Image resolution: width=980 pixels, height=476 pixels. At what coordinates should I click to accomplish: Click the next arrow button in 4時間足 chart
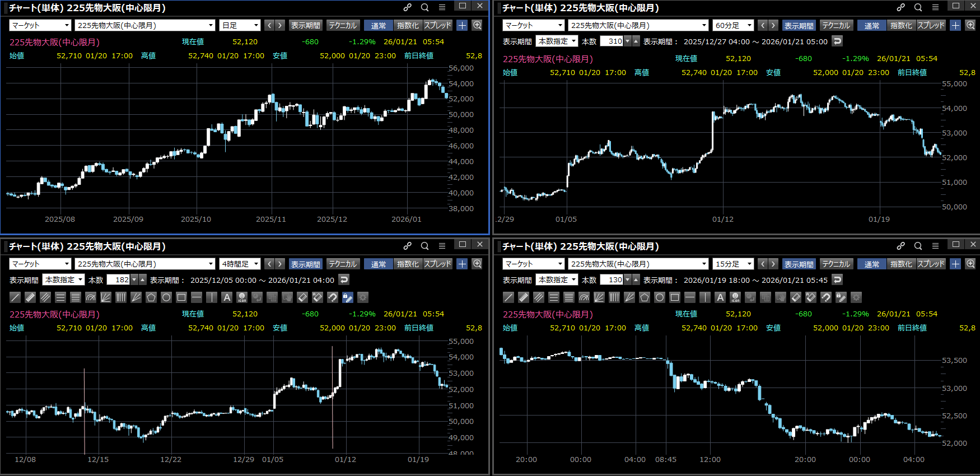[x=280, y=264]
